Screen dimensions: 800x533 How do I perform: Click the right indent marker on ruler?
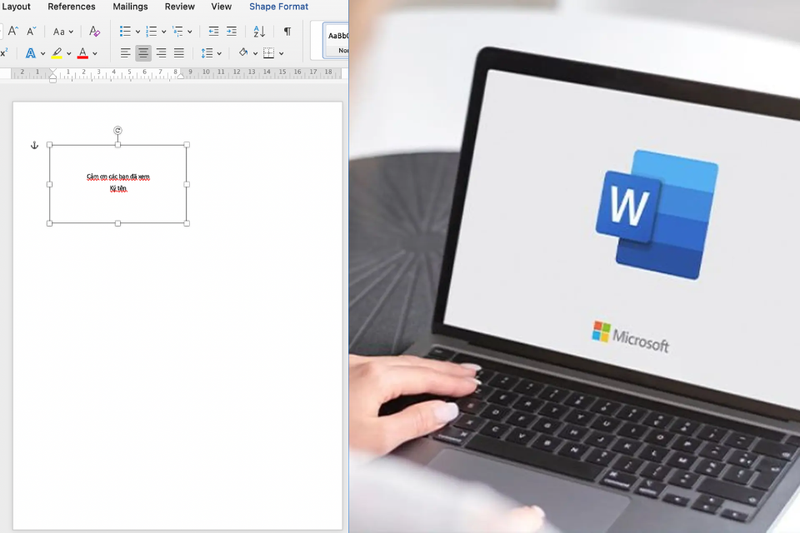180,76
